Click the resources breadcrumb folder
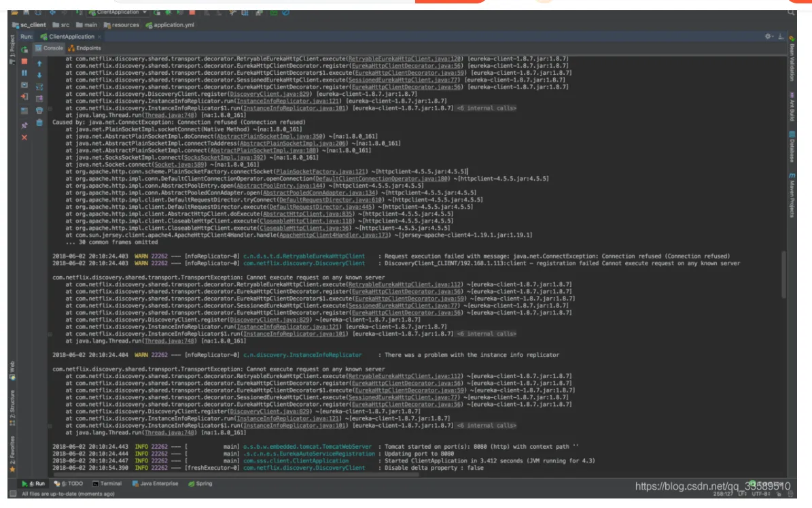This screenshot has width=812, height=508. [x=121, y=25]
